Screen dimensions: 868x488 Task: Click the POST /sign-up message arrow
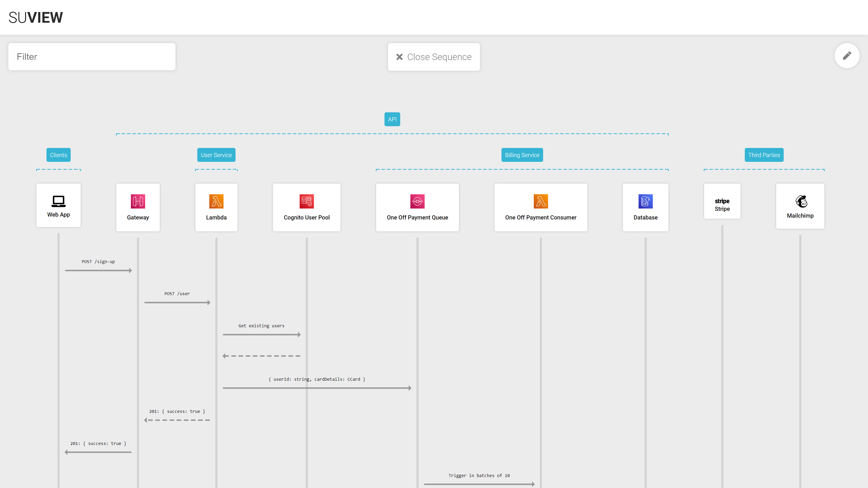click(98, 270)
